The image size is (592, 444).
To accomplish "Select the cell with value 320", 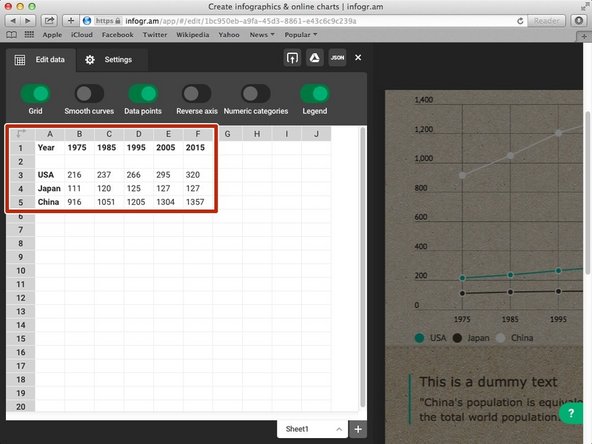I will point(198,175).
